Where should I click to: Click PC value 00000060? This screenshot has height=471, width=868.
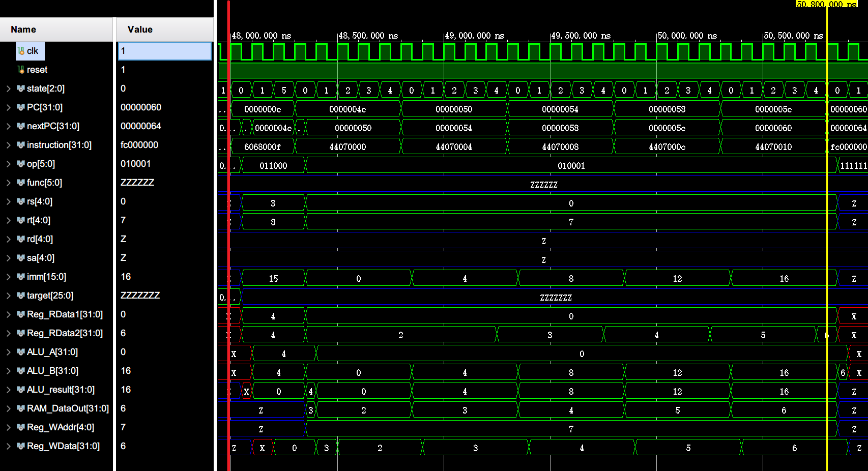coord(141,107)
